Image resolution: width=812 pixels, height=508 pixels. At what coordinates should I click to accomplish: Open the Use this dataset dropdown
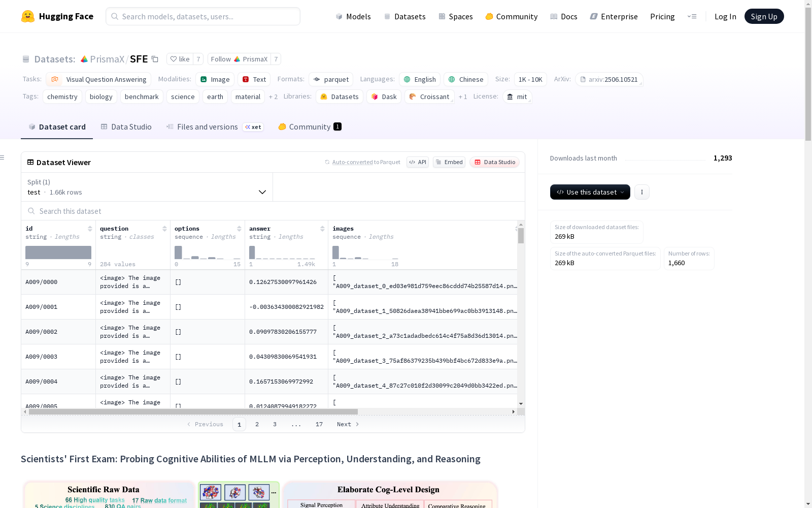tap(590, 192)
